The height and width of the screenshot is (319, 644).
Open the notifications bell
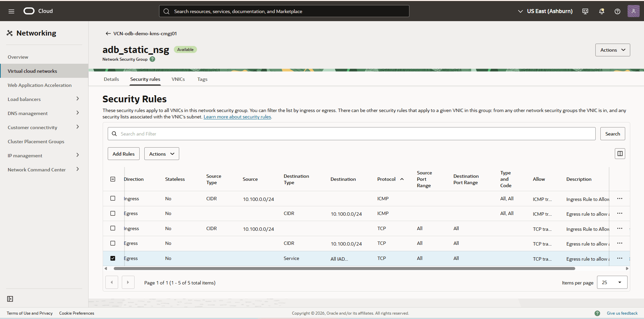(601, 11)
